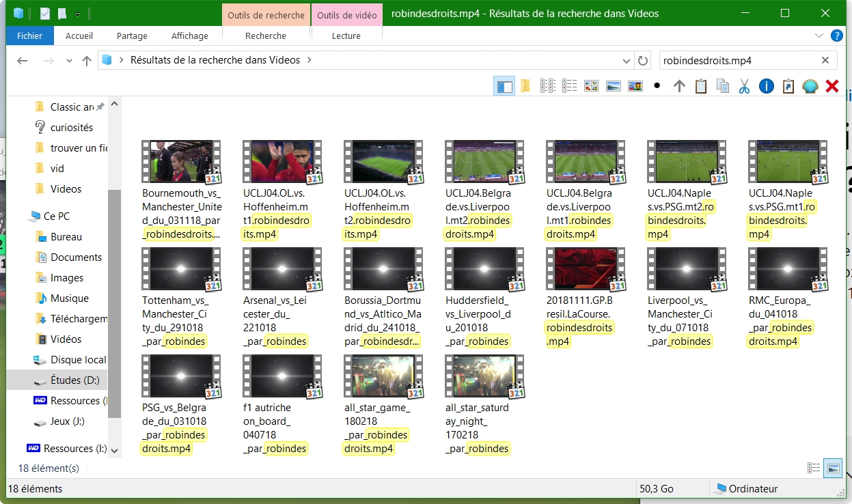Open Vidéos under Ce PC
This screenshot has width=852, height=504.
click(x=66, y=339)
